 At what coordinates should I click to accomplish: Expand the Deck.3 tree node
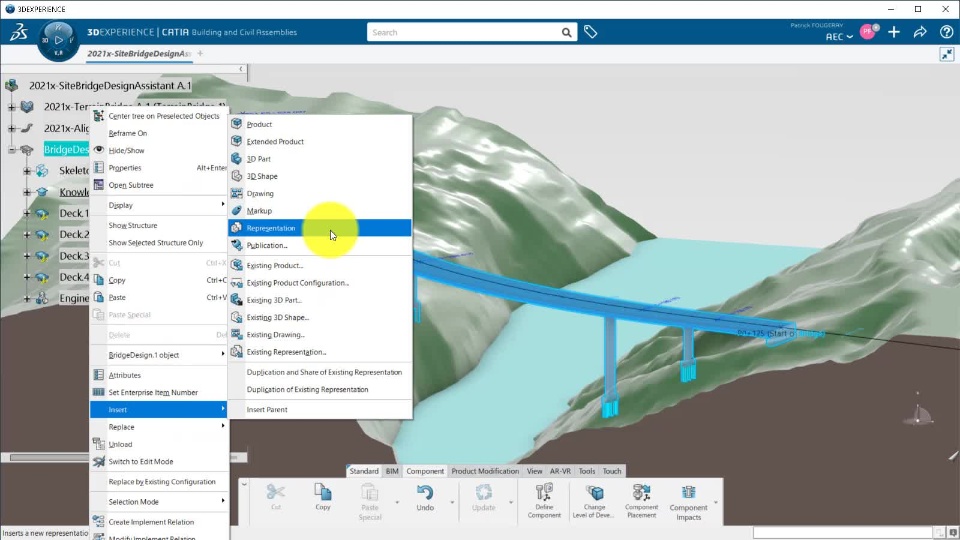tap(27, 256)
